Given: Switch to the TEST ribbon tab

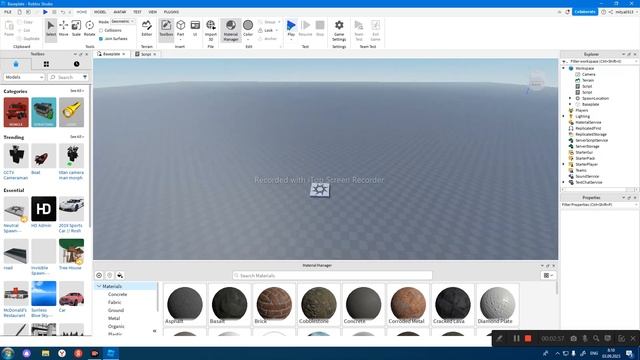Looking at the screenshot, I should pos(137,12).
